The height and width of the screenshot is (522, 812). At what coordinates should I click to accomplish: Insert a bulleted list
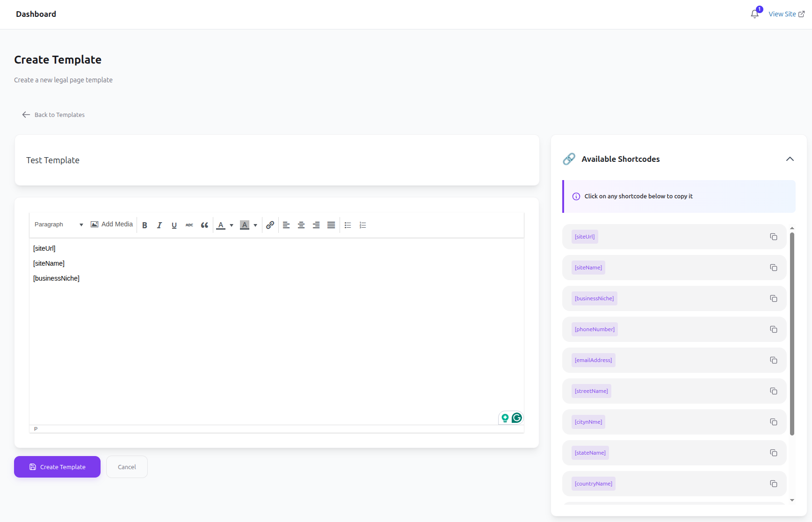pyautogui.click(x=348, y=225)
